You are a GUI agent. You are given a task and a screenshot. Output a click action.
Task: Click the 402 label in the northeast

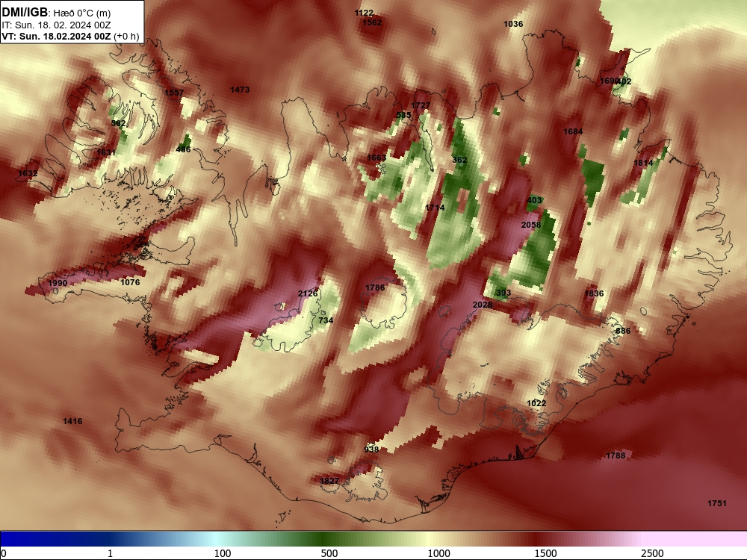624,81
